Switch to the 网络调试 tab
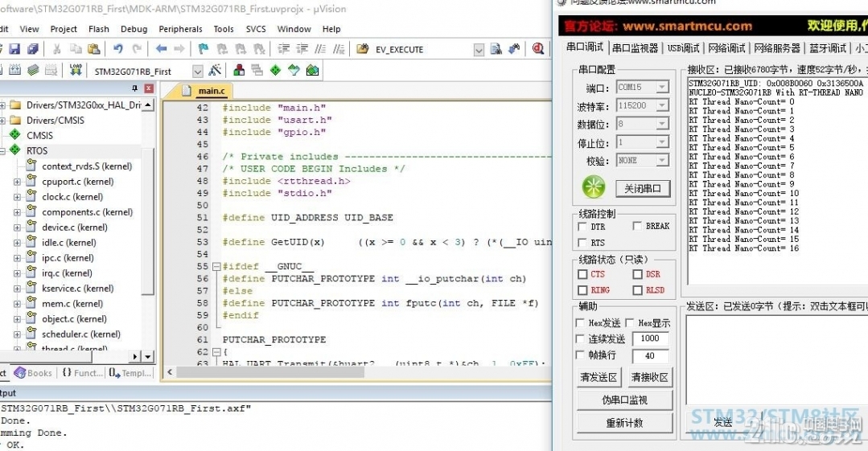Viewport: 868px width, 451px height. pos(727,47)
